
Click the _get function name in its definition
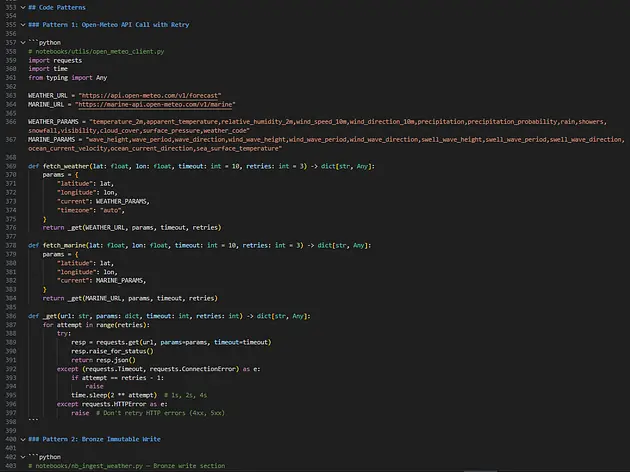[x=50, y=316]
